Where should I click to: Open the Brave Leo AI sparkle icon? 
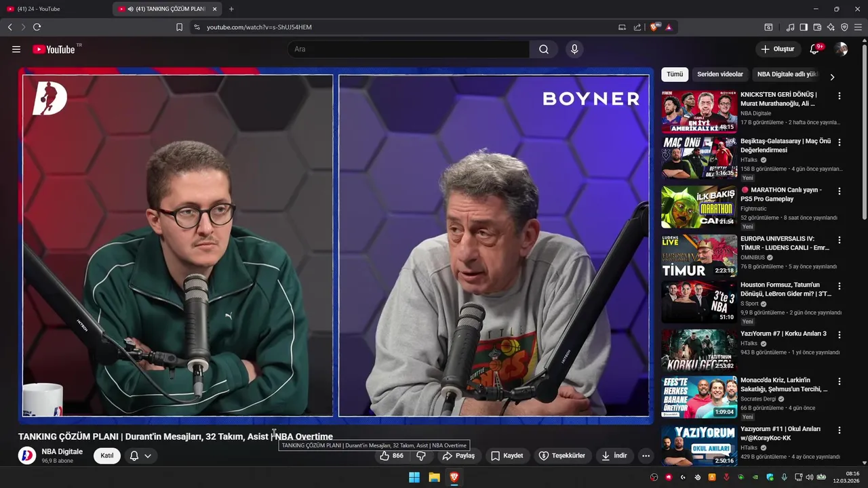[x=831, y=27]
